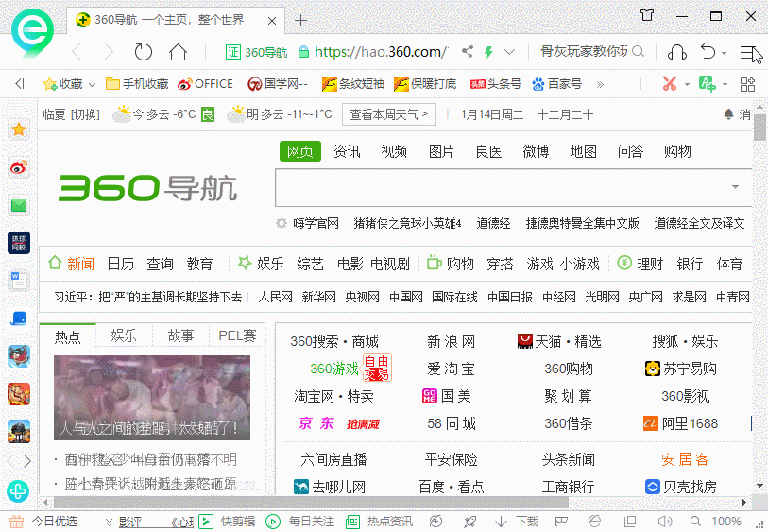The height and width of the screenshot is (532, 768).
Task: Open the 新浪网 link
Action: coord(452,341)
